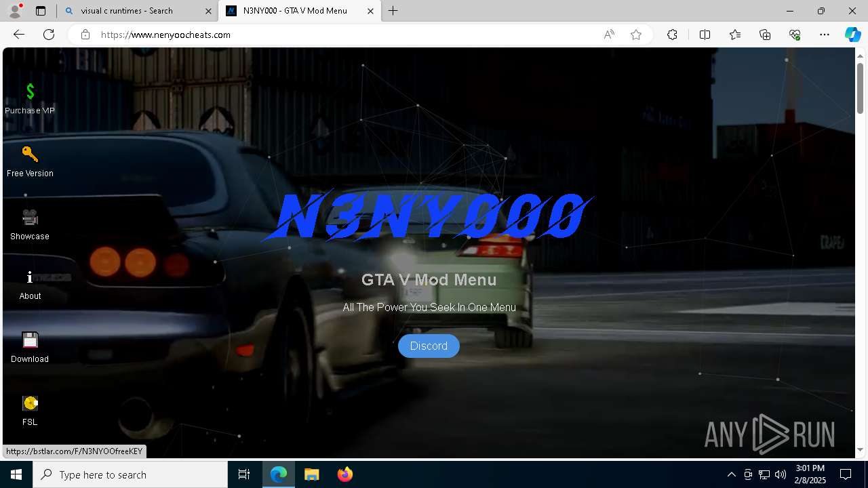
Task: Open Task View on taskbar
Action: pyautogui.click(x=244, y=474)
